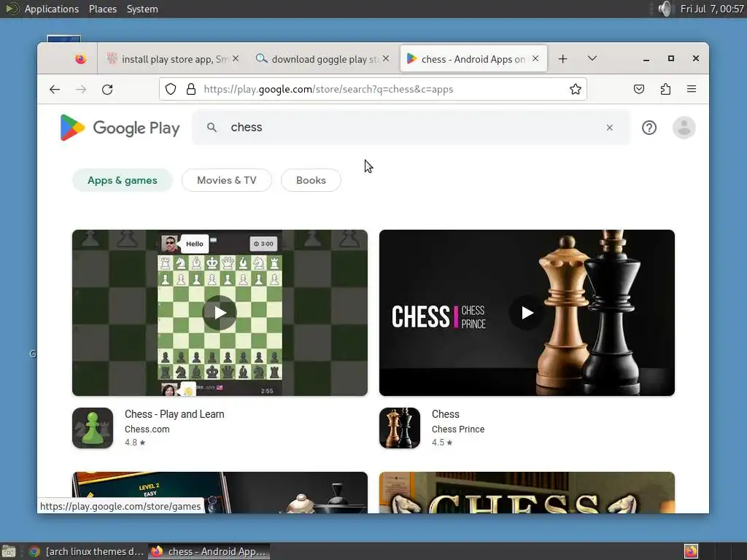This screenshot has width=747, height=560.
Task: Open the account avatar menu
Action: click(x=684, y=128)
